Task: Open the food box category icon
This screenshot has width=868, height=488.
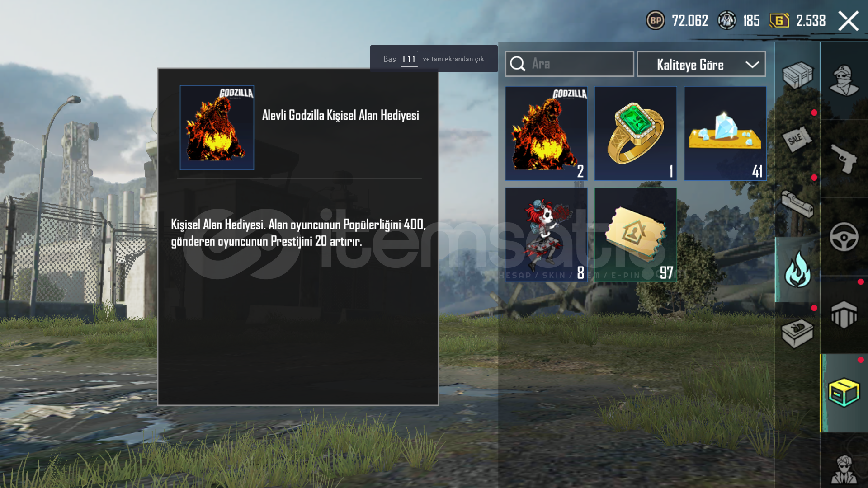Action: point(797,334)
